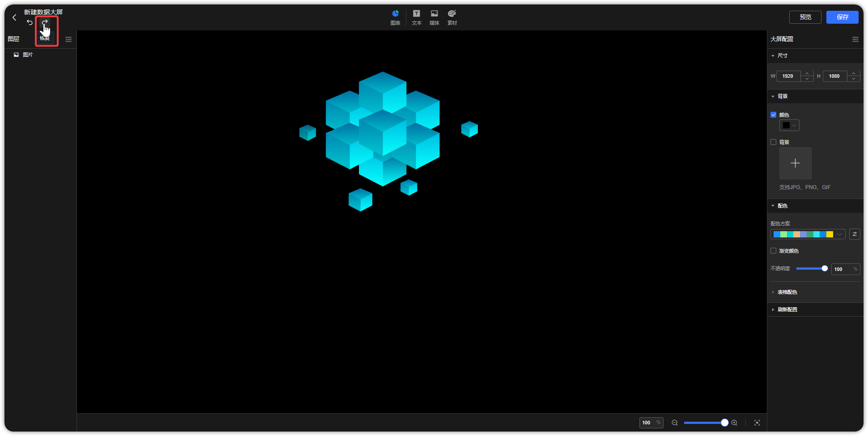Select the 文本 text tool
This screenshot has height=436, width=868.
(x=417, y=17)
